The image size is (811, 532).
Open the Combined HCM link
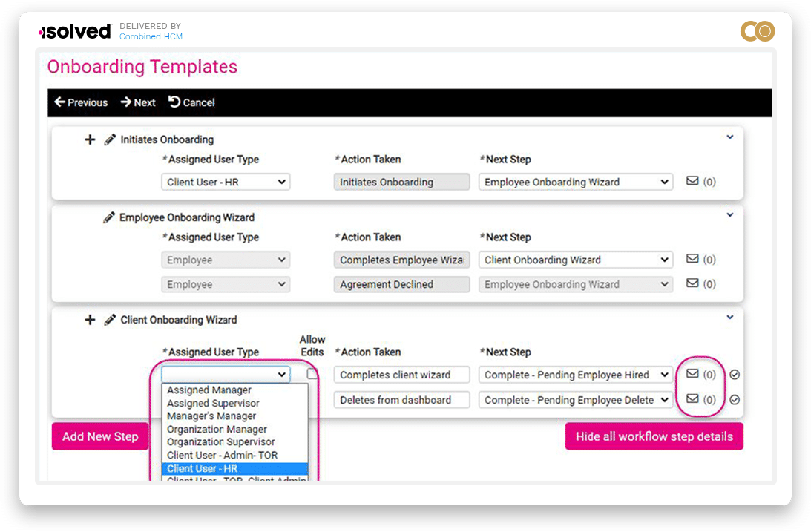click(x=151, y=36)
